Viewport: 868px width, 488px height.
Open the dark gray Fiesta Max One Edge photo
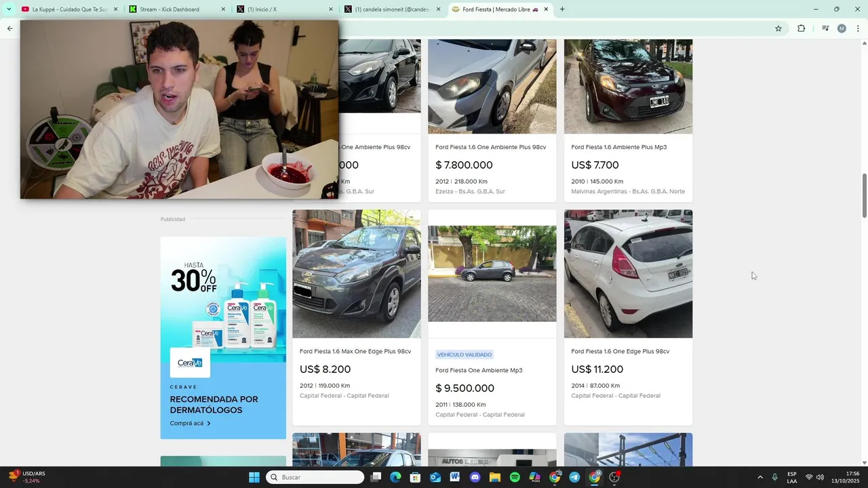(357, 274)
